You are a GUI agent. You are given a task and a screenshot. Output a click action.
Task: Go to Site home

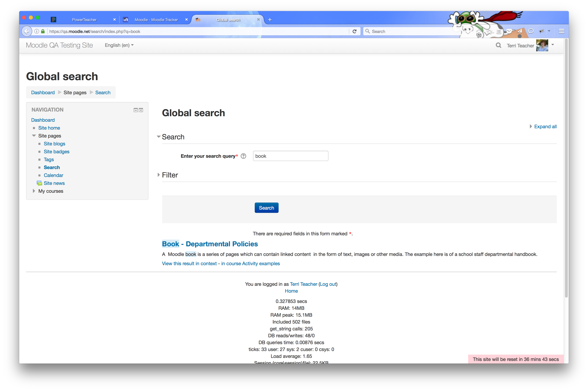[49, 128]
